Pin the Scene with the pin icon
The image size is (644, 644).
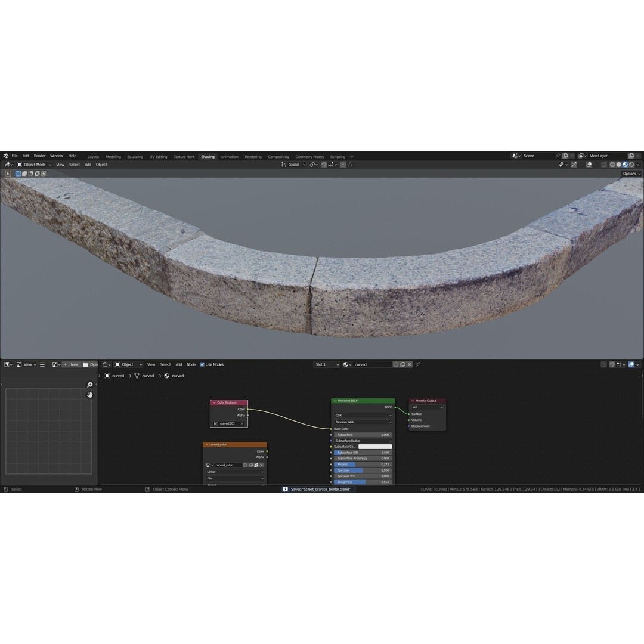(558, 156)
